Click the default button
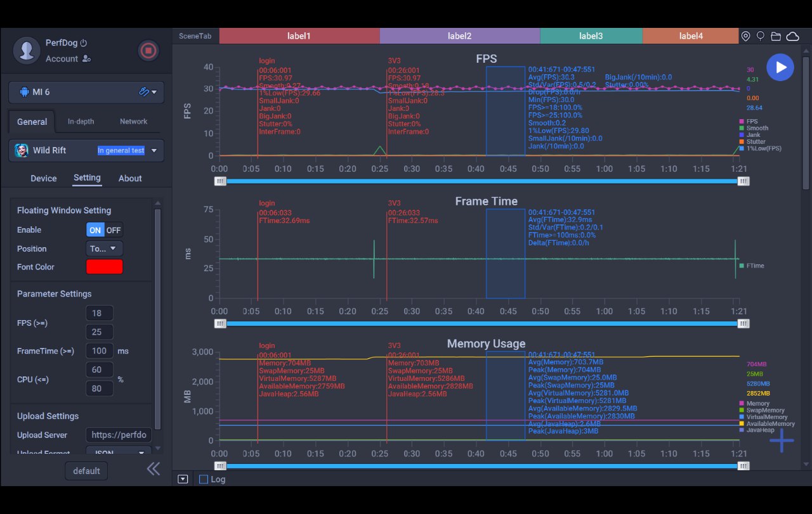The height and width of the screenshot is (514, 812). tap(86, 471)
